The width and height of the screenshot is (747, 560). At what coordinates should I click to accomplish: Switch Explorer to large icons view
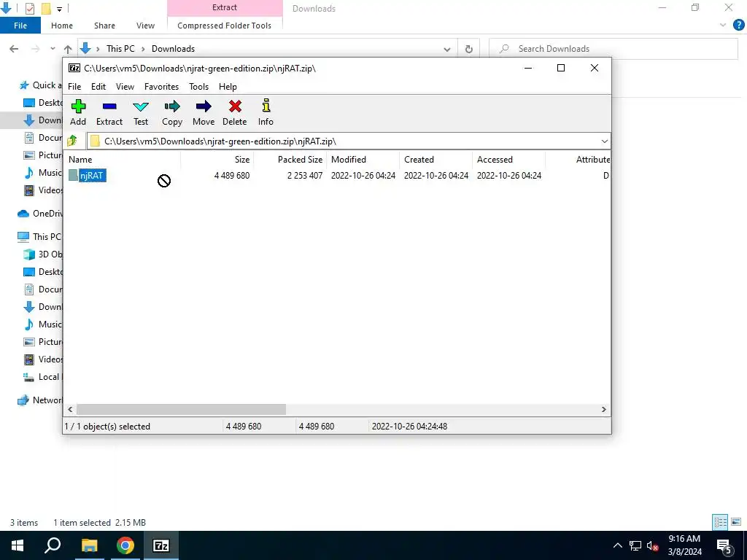[736, 522]
